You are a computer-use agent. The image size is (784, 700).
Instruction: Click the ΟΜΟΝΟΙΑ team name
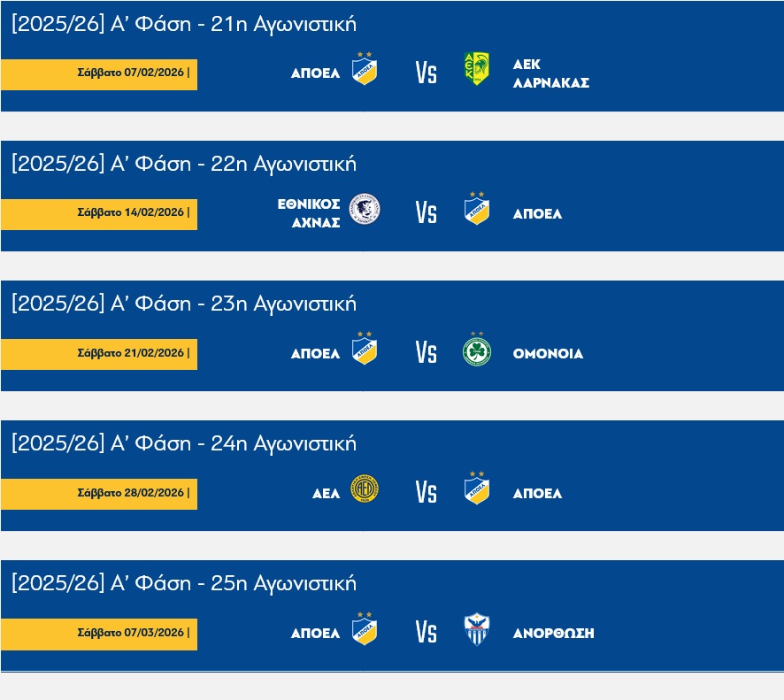pos(548,353)
